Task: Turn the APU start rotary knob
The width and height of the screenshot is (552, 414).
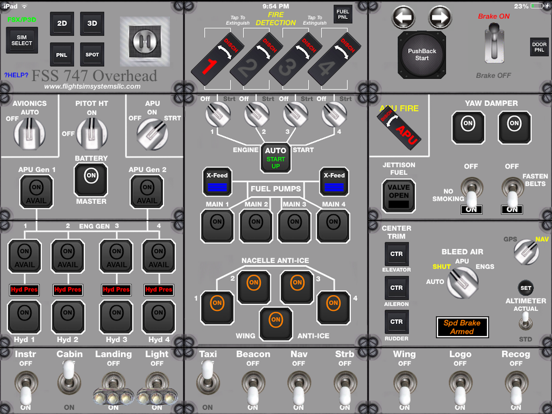Action: pos(152,134)
